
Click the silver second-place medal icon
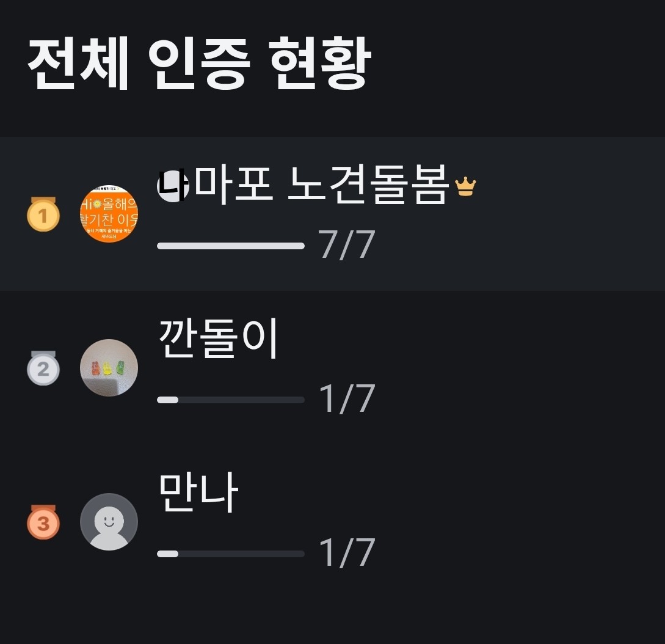[43, 368]
